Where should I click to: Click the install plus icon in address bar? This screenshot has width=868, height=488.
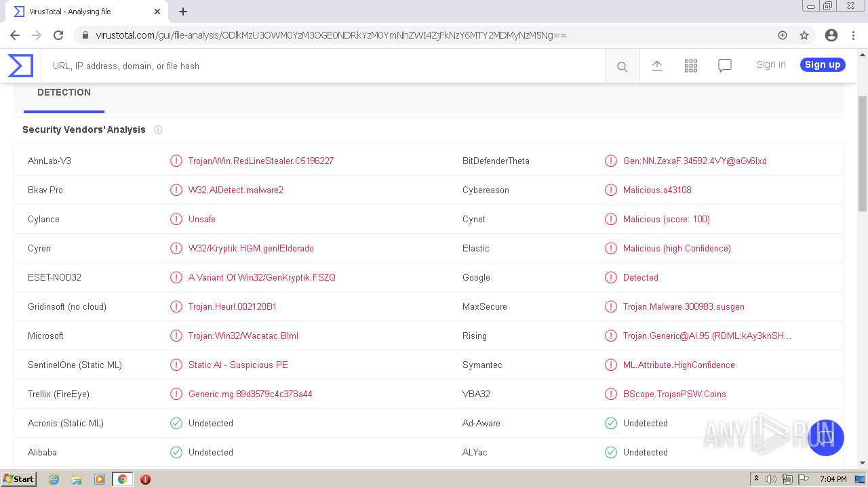783,35
